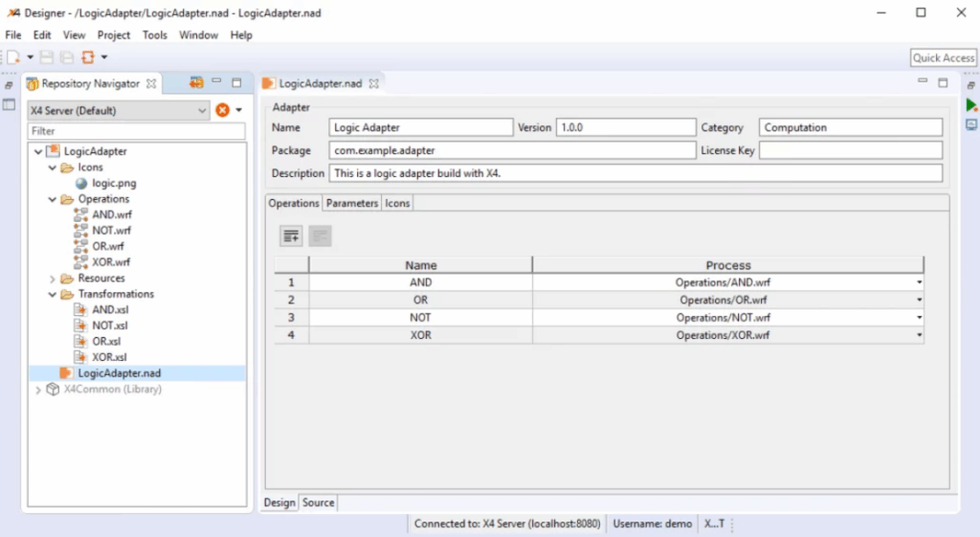Viewport: 980px width, 537px height.
Task: Click the red disconnect server icon
Action: point(223,110)
